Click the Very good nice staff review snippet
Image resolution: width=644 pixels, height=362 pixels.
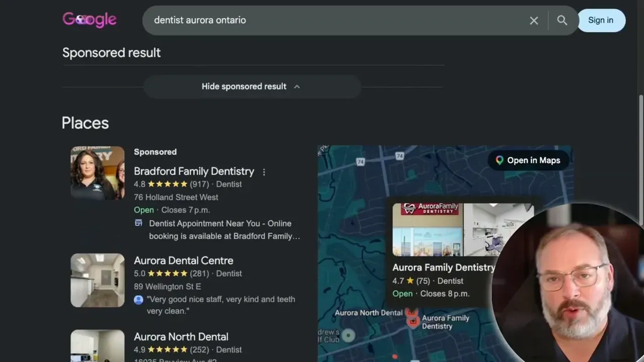[x=221, y=305]
